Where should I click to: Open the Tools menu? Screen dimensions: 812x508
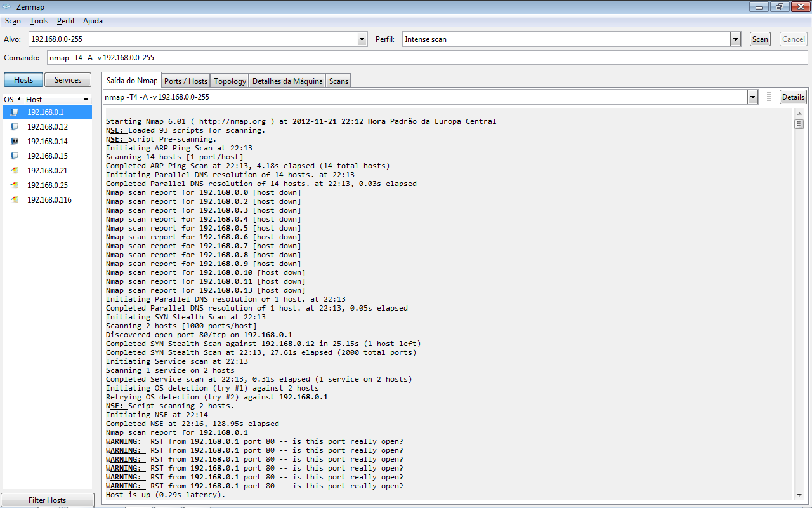(39, 21)
